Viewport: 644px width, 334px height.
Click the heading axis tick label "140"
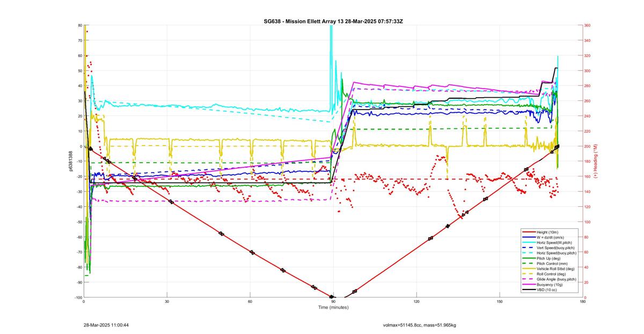point(588,192)
